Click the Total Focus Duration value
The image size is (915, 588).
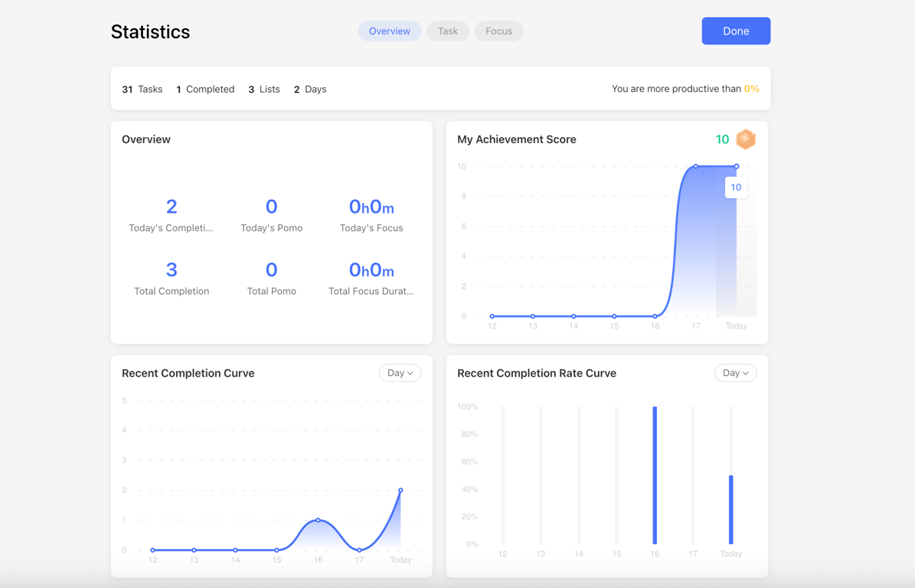[371, 269]
